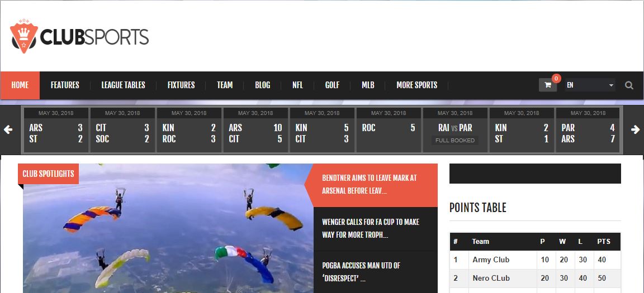Open the Golf menu item
Screen dimensions: 644x293
point(332,85)
